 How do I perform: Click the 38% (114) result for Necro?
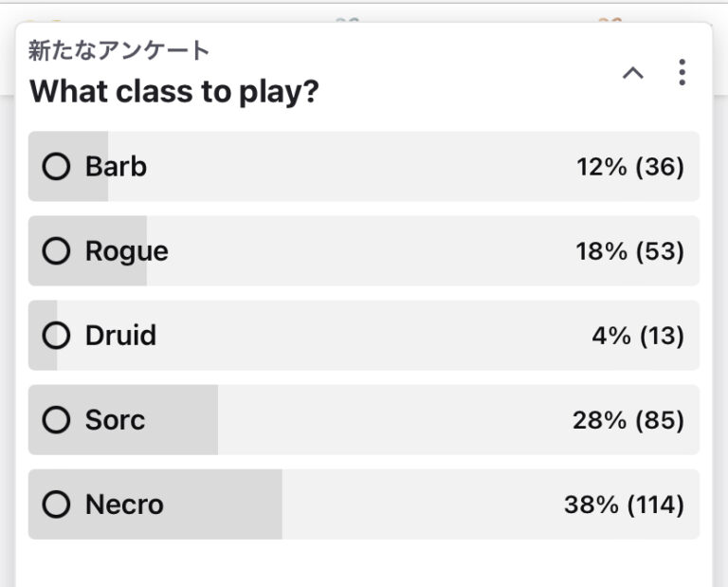point(624,504)
